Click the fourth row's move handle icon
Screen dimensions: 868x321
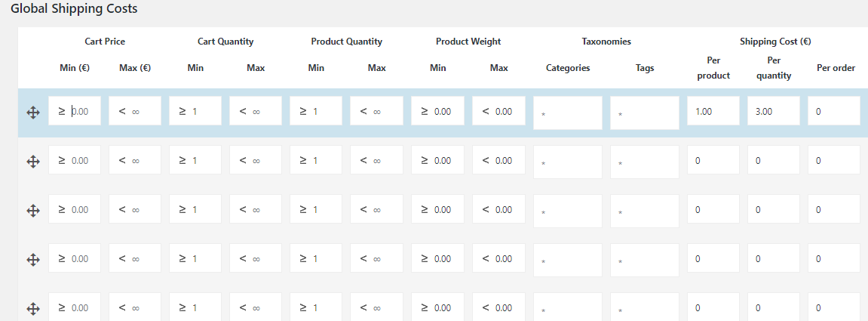coord(33,259)
